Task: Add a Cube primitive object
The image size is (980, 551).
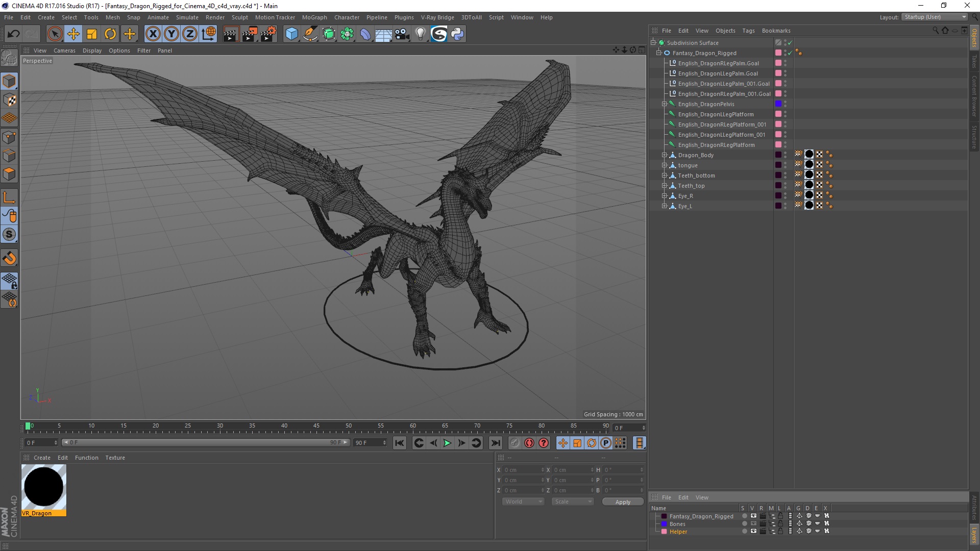Action: coord(291,34)
